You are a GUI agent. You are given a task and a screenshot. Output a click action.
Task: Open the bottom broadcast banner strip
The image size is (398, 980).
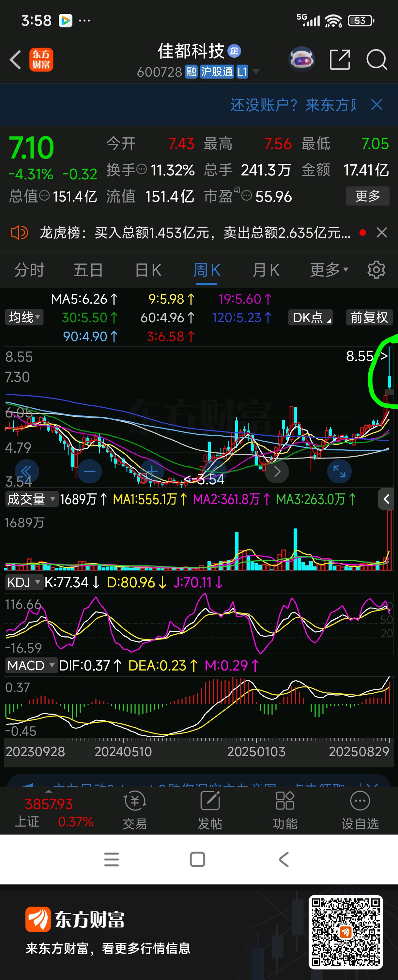pyautogui.click(x=199, y=780)
